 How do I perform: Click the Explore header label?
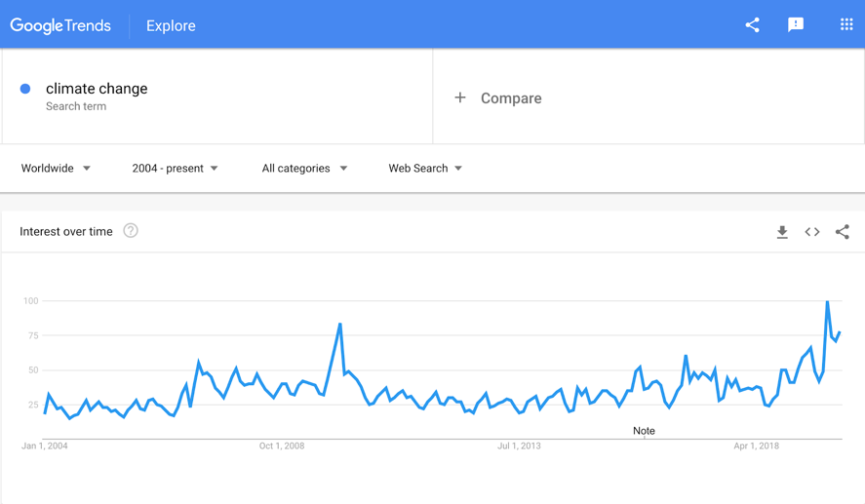click(171, 26)
